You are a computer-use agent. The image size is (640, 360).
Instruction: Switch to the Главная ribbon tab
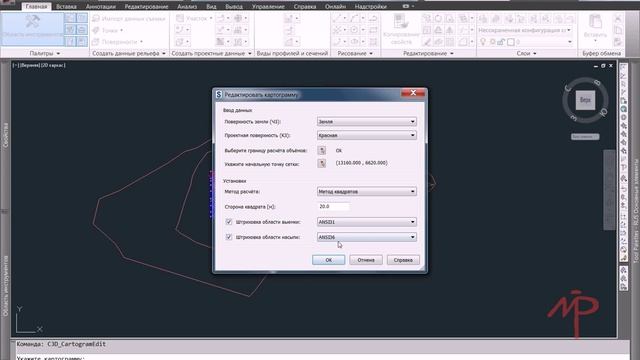click(36, 7)
